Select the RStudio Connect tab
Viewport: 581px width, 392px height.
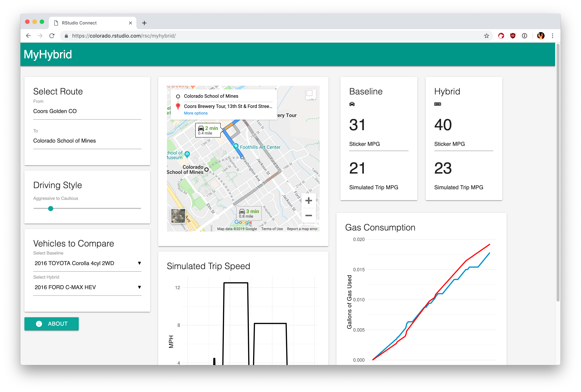pyautogui.click(x=92, y=23)
